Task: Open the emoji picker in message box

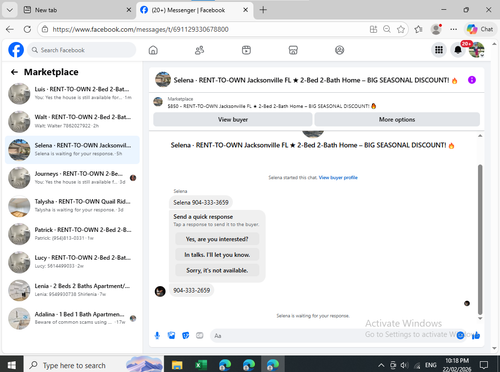Action: pyautogui.click(x=460, y=335)
